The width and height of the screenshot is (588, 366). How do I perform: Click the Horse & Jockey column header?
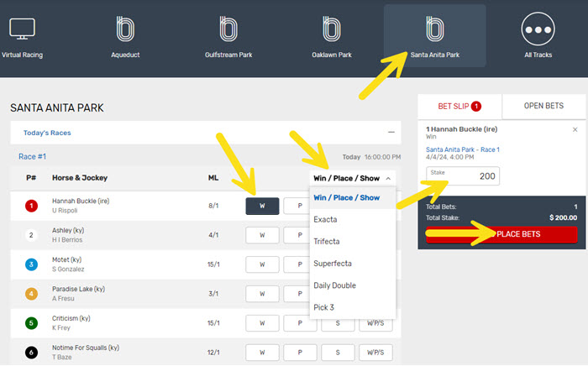tap(80, 178)
